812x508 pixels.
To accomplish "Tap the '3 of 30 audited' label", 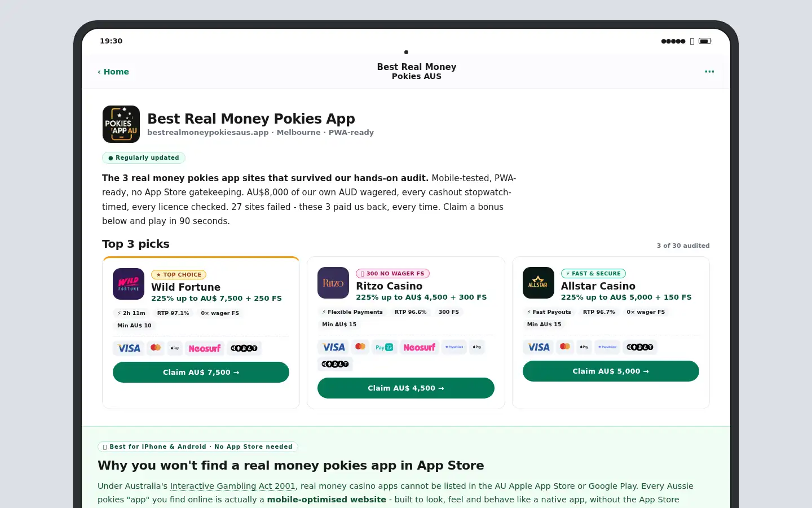I will tap(683, 246).
